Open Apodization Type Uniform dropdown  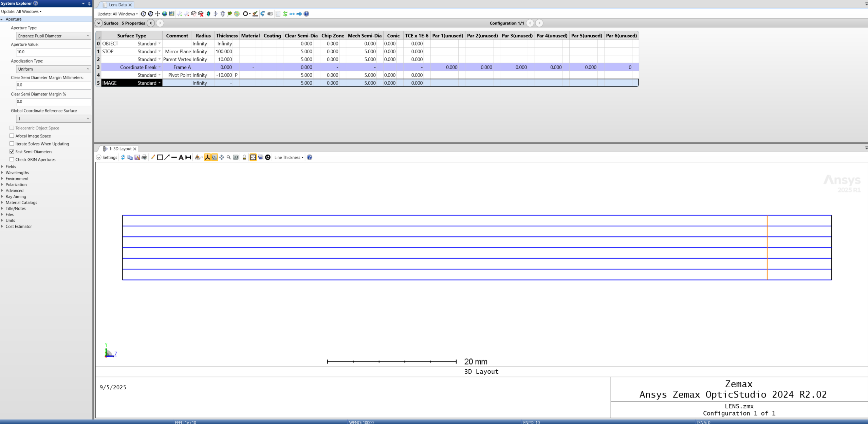(x=54, y=69)
